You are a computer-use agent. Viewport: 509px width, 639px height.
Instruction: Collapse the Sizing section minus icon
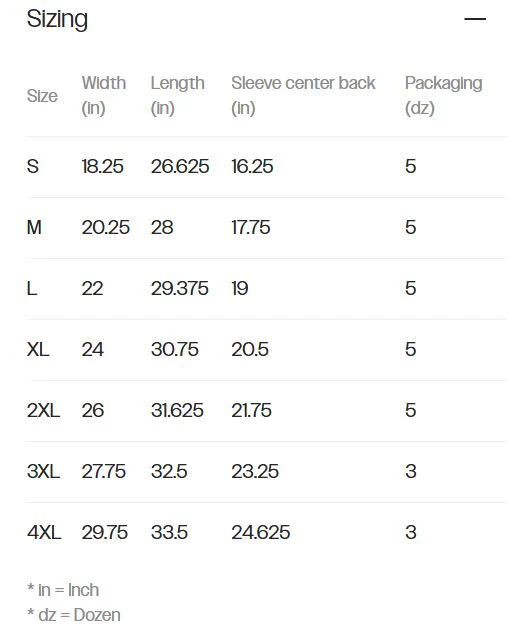tap(475, 19)
